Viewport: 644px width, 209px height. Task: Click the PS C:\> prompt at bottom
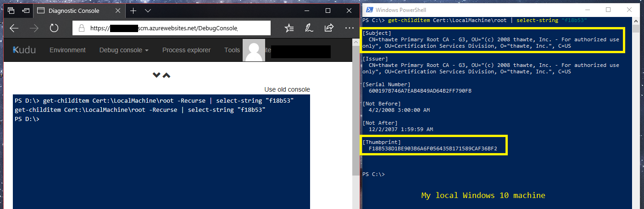(x=373, y=174)
